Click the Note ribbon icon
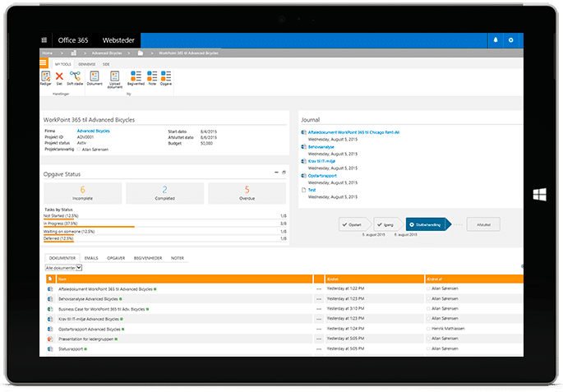The width and height of the screenshot is (563, 392). 152,78
